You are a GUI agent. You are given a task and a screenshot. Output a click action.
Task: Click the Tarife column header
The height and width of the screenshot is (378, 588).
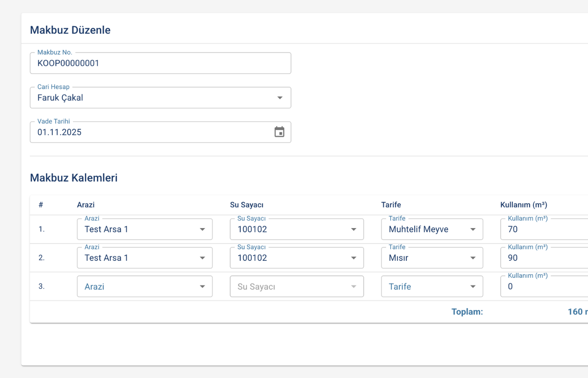391,205
